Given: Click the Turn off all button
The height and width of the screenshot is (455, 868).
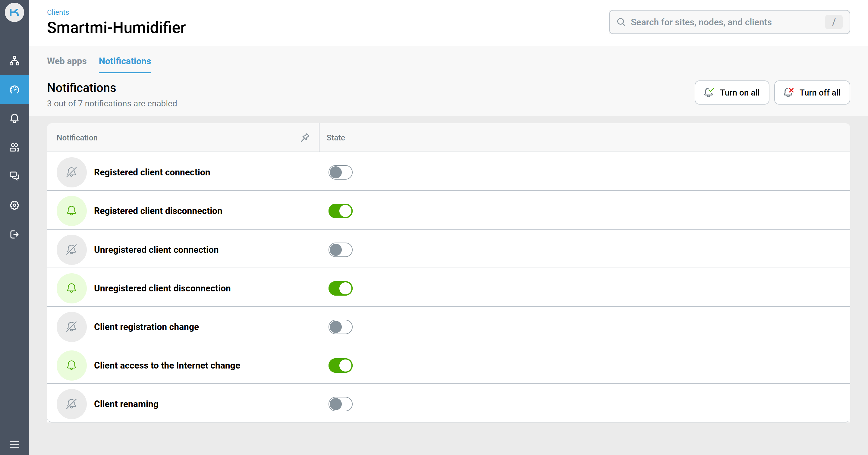Looking at the screenshot, I should pos(812,93).
